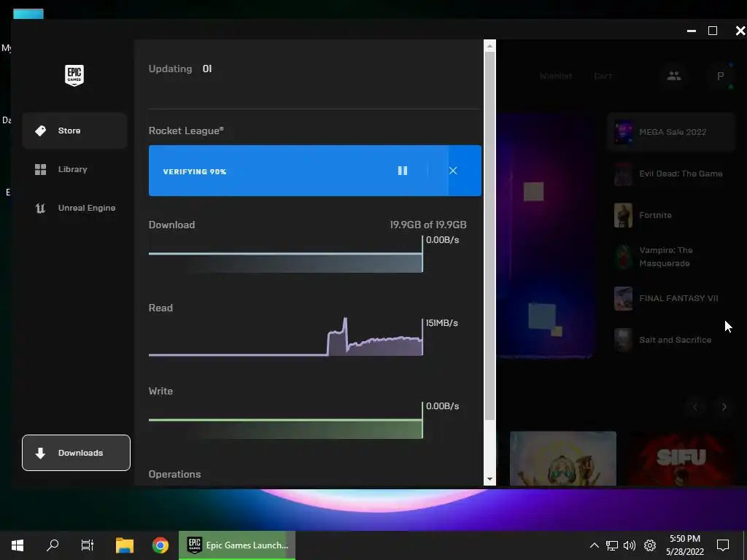Click the Operations section label

tap(175, 474)
